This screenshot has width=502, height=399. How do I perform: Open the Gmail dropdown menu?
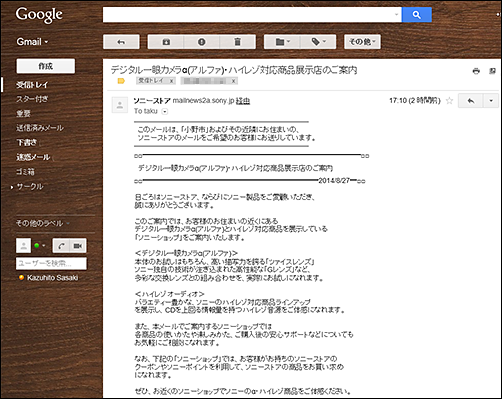[x=32, y=42]
